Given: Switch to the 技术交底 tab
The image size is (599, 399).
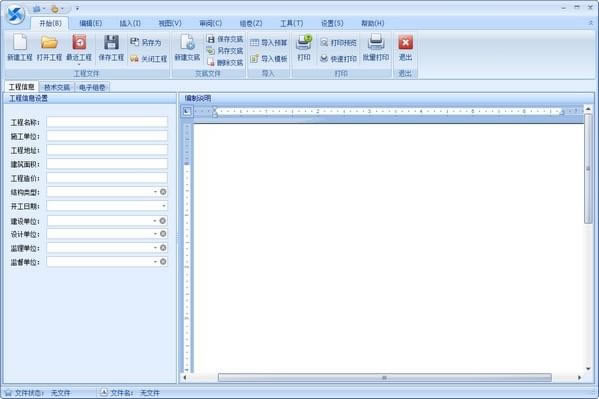Looking at the screenshot, I should [57, 87].
